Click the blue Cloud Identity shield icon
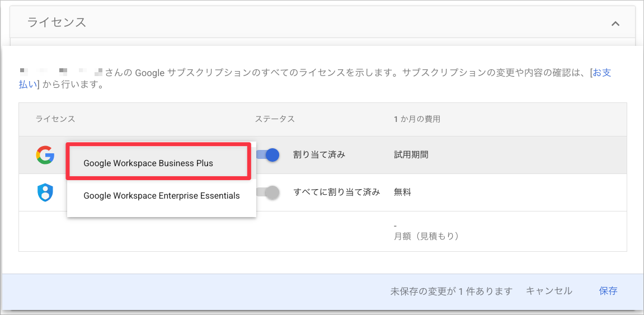Image resolution: width=644 pixels, height=315 pixels. 45,192
